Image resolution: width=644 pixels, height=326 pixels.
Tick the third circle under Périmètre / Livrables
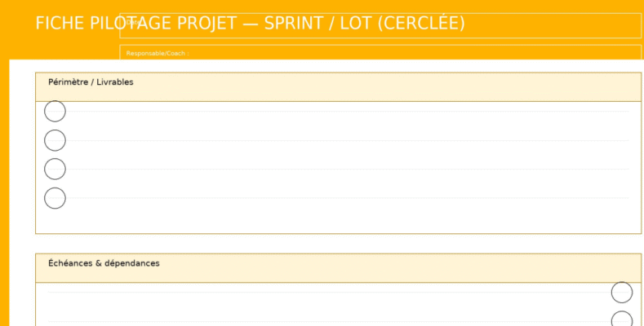coord(55,170)
